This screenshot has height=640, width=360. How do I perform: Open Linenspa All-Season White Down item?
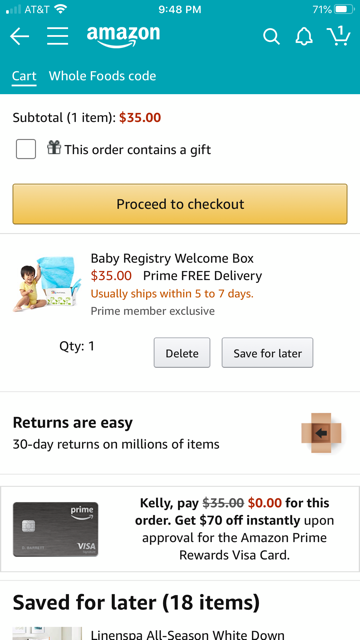click(x=187, y=634)
